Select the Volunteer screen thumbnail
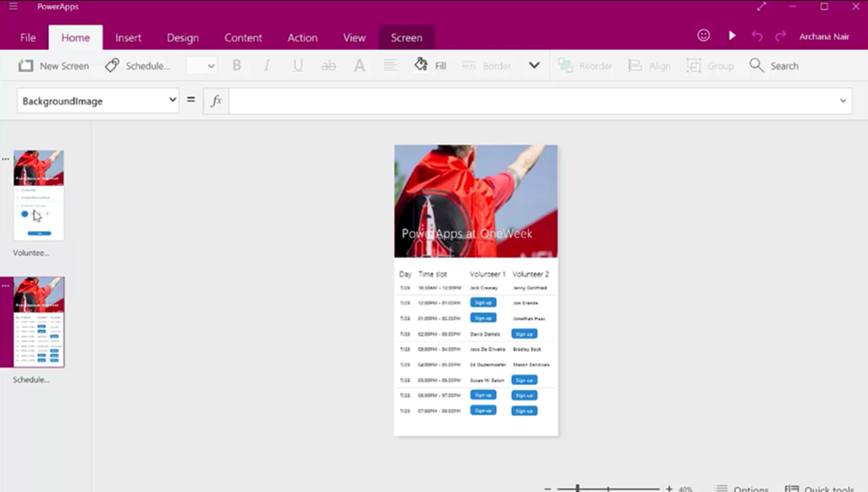868x492 pixels. point(38,195)
